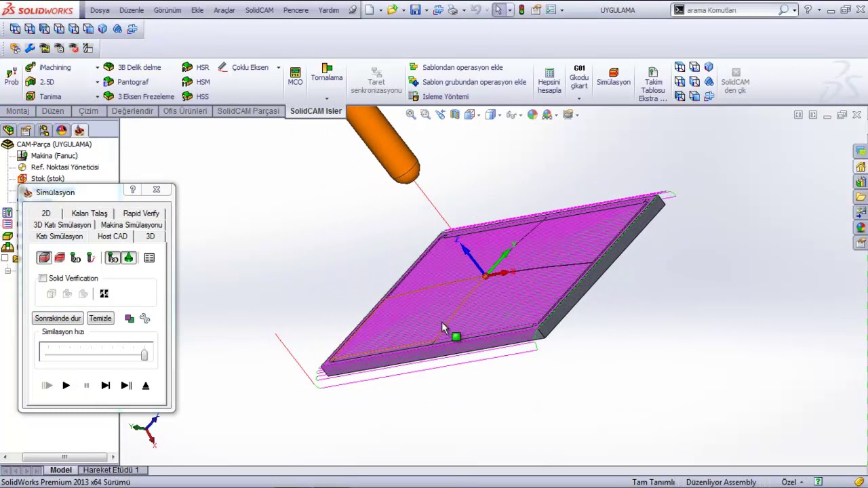Screen dimensions: 868x488
Task: Expand the Tanıma dropdown arrow
Action: [98, 96]
